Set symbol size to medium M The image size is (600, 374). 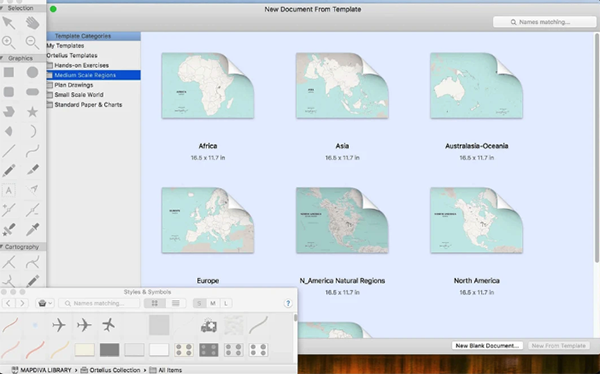click(213, 304)
